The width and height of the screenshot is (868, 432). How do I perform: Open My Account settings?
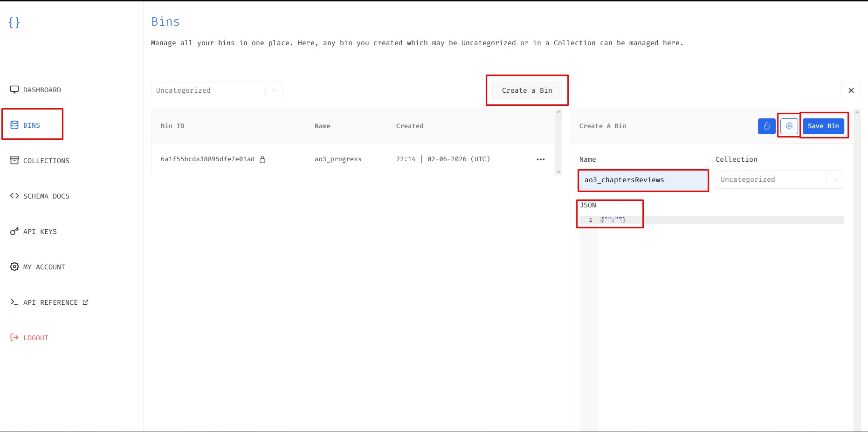(38, 267)
